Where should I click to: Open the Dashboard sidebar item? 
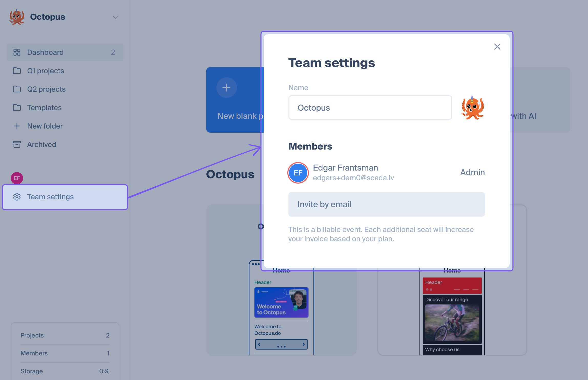(x=45, y=52)
